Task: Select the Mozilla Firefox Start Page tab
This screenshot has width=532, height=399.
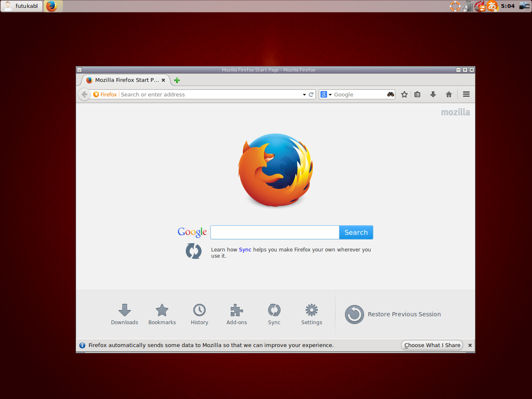Action: pos(126,80)
